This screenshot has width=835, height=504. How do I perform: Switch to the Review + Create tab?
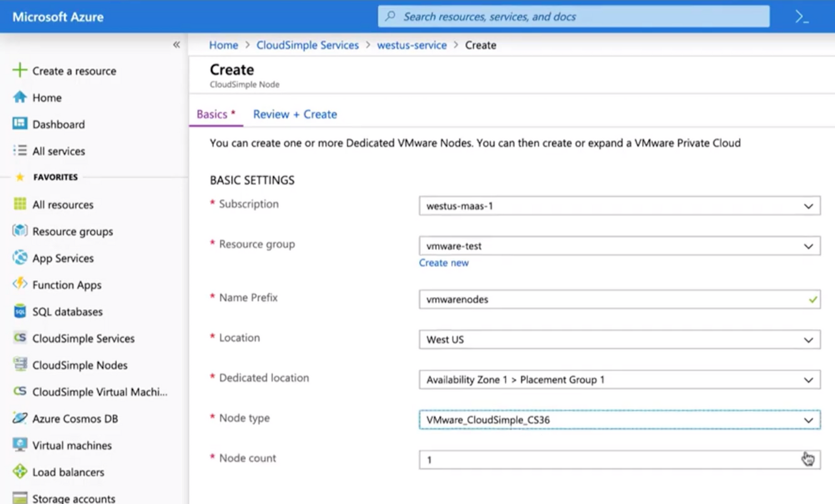coord(295,114)
